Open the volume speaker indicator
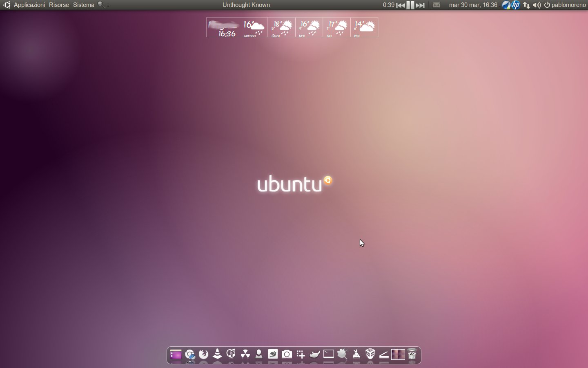The height and width of the screenshot is (368, 588). point(537,5)
